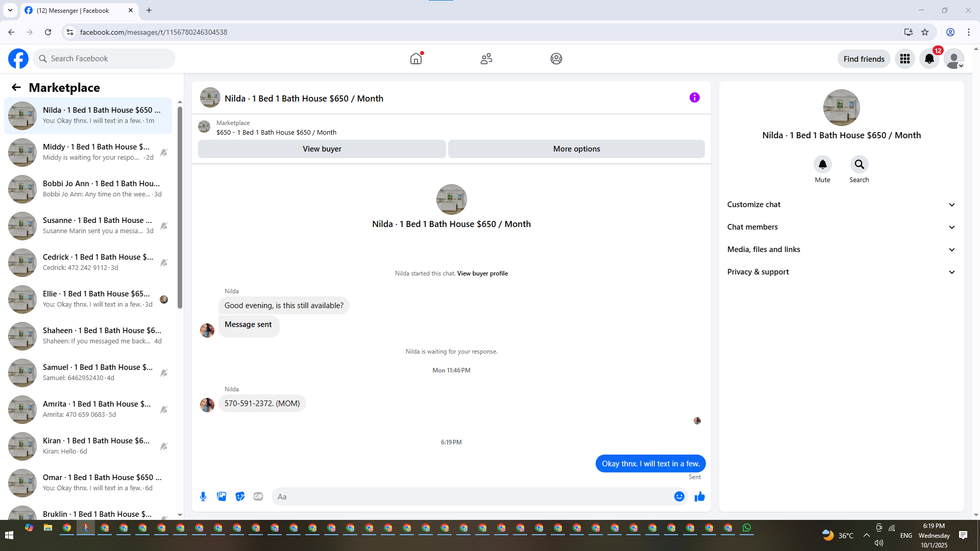Open notifications bell with 12 badge
The width and height of the screenshot is (980, 551).
pos(929,59)
